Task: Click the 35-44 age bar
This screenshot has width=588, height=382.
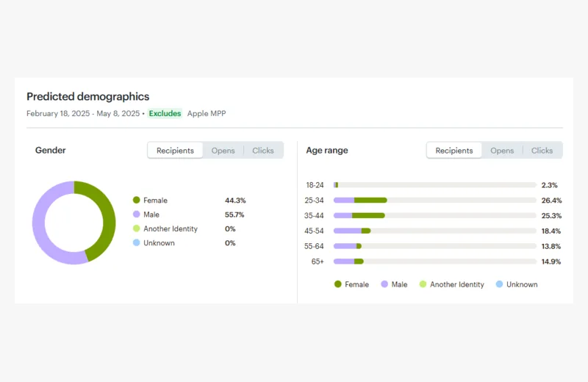Action: click(x=435, y=215)
